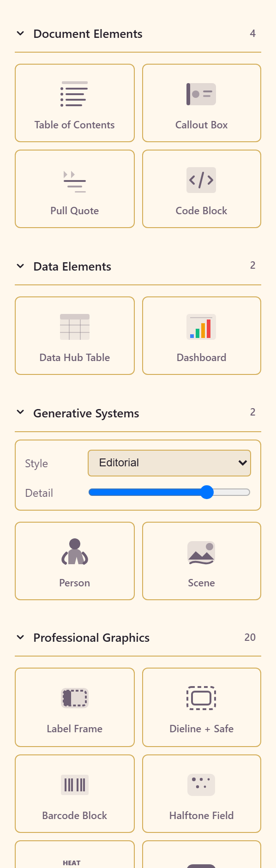Insert a Barcode Block

pyautogui.click(x=75, y=794)
